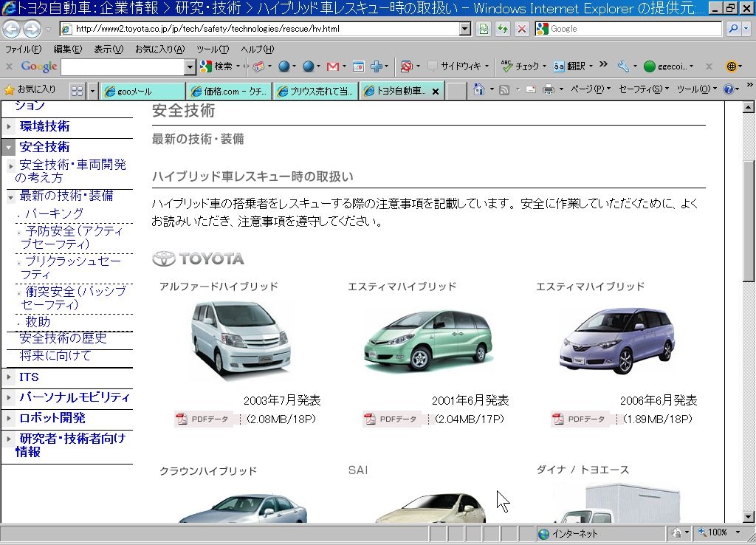Click the 翻訳 translate button
Image resolution: width=756 pixels, height=545 pixels.
click(570, 66)
